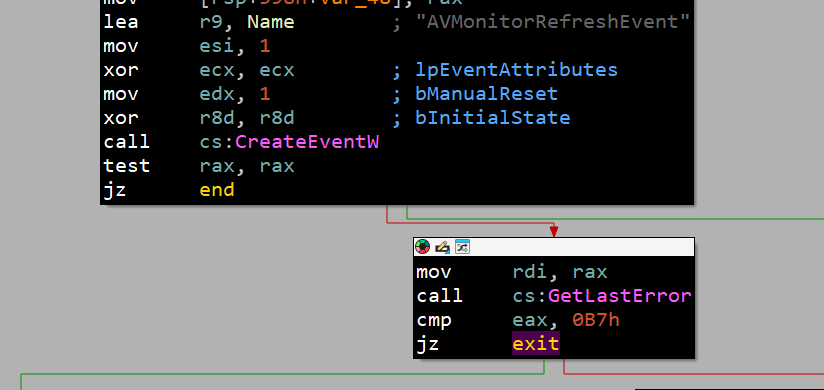Screen dimensions: 824x390
Task: Follow the yellow "end" jump label
Action: [x=217, y=190]
